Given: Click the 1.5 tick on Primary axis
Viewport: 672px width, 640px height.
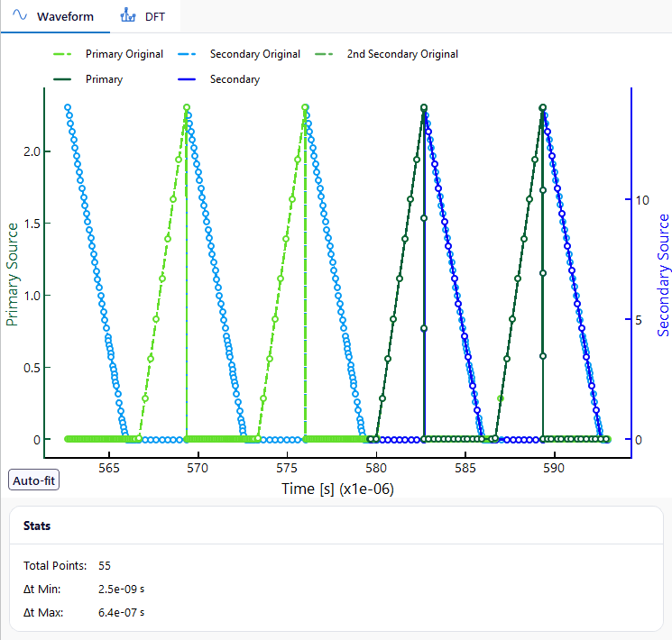Looking at the screenshot, I should (x=32, y=224).
